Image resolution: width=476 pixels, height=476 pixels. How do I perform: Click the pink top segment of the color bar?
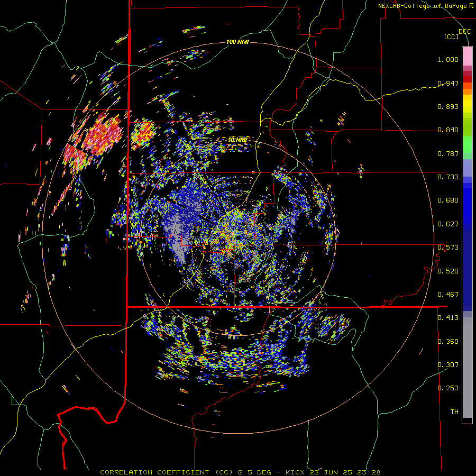tap(467, 57)
